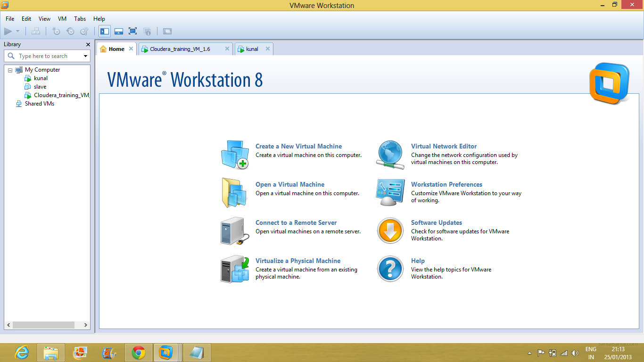Click the battery power tray icon
The image size is (644, 362).
(x=553, y=353)
